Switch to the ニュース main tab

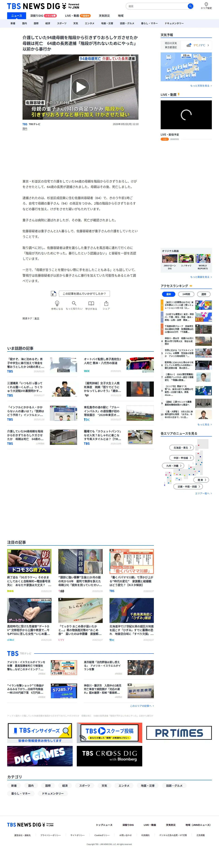[x=17, y=16]
